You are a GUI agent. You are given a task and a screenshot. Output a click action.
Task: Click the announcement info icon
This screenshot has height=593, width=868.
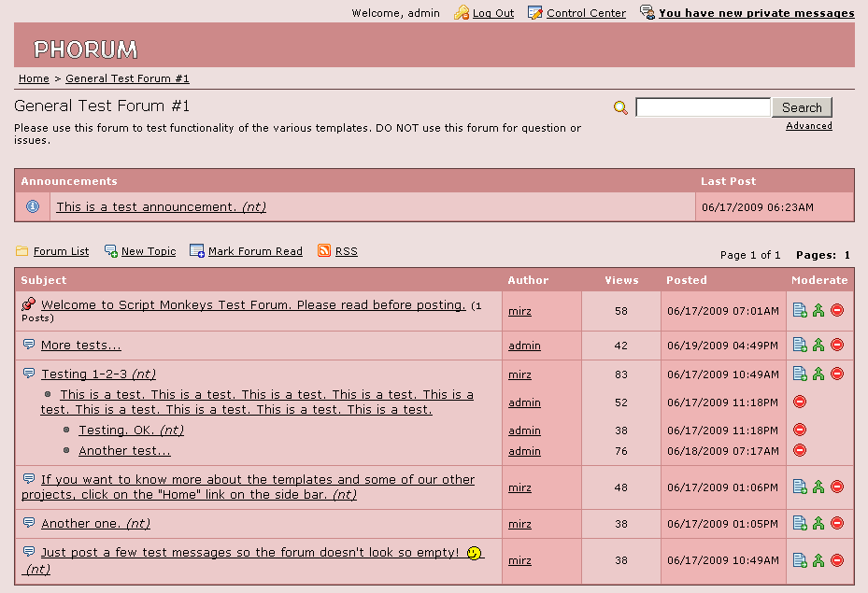[33, 206]
